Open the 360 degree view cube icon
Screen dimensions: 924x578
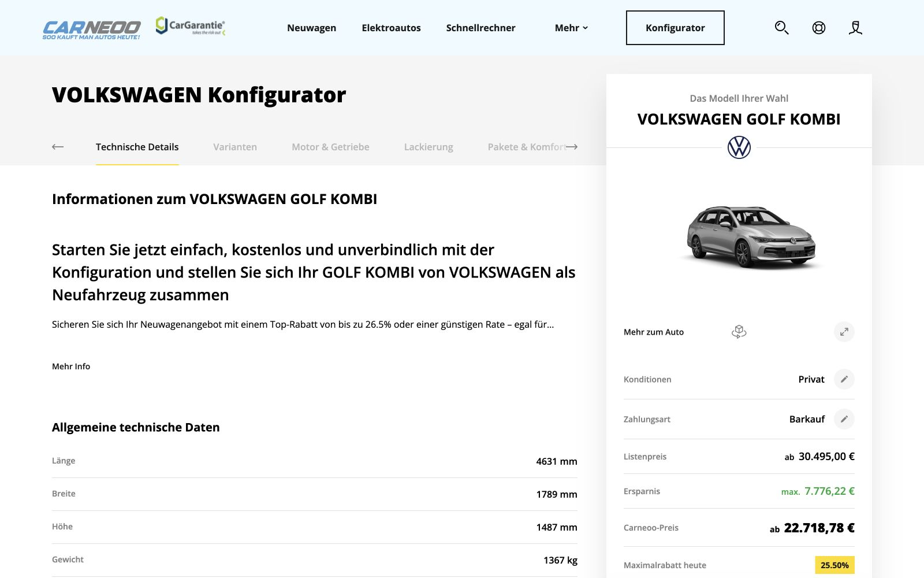739,332
